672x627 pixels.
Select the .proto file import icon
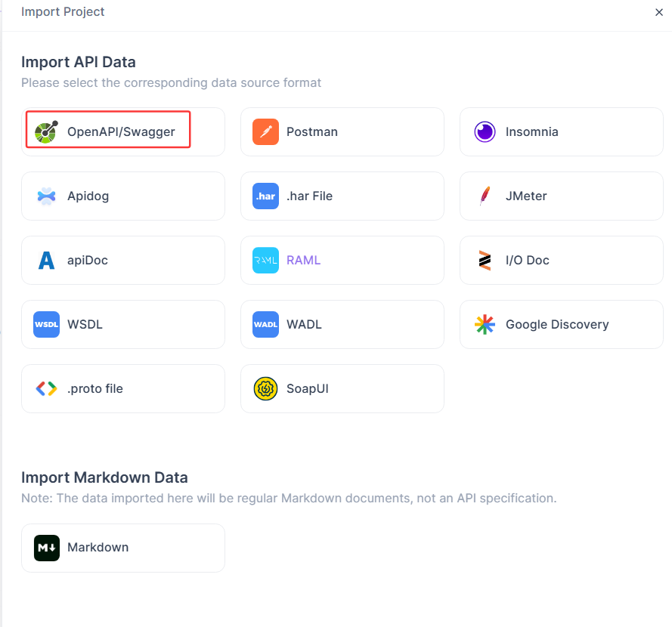[46, 388]
